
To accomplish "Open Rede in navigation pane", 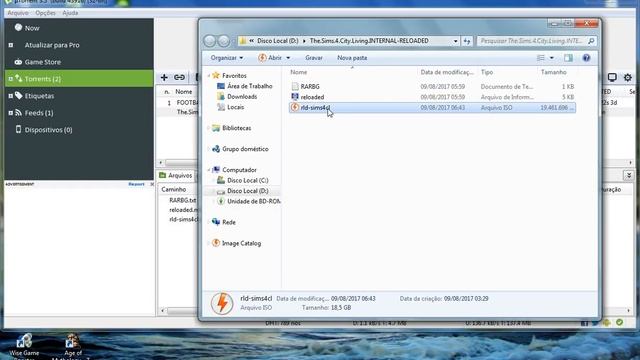I will click(x=229, y=222).
